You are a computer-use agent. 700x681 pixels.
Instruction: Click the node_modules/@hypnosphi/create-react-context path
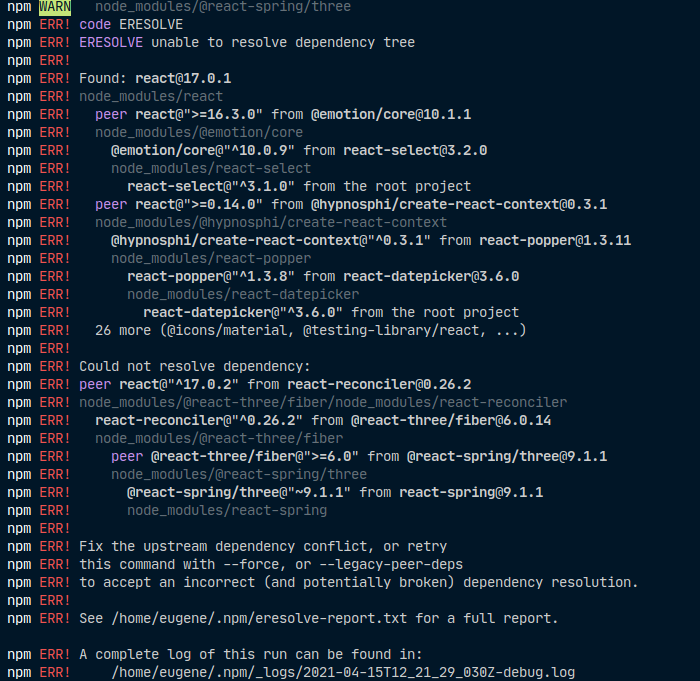[271, 222]
